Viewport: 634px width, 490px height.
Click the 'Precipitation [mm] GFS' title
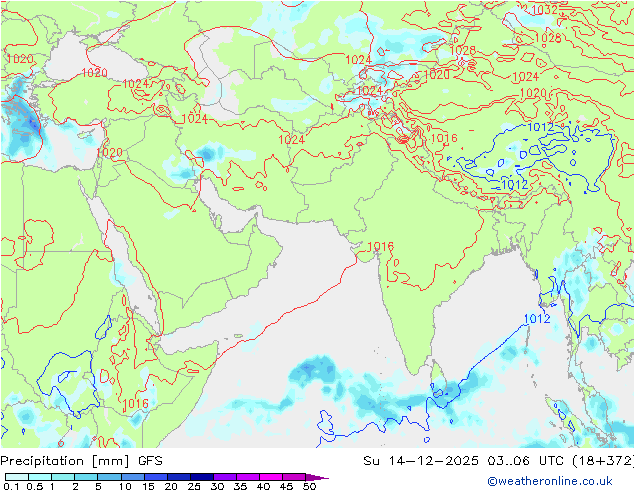point(82,461)
